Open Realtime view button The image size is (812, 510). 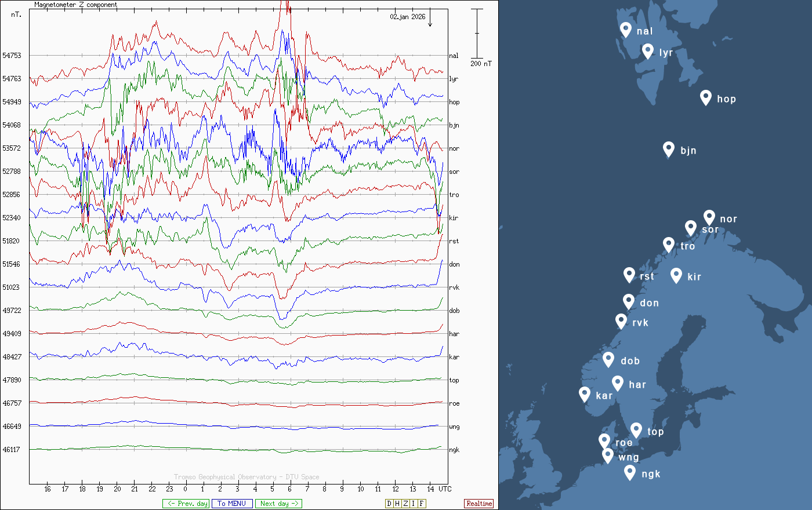[x=479, y=504]
